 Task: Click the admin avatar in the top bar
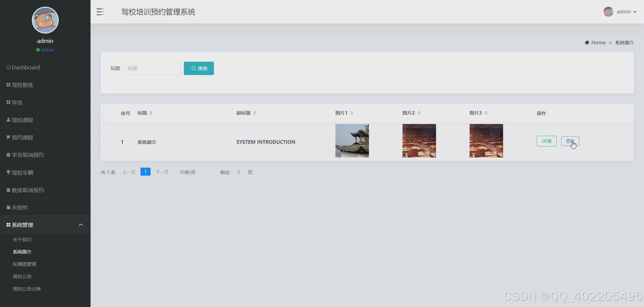click(608, 12)
